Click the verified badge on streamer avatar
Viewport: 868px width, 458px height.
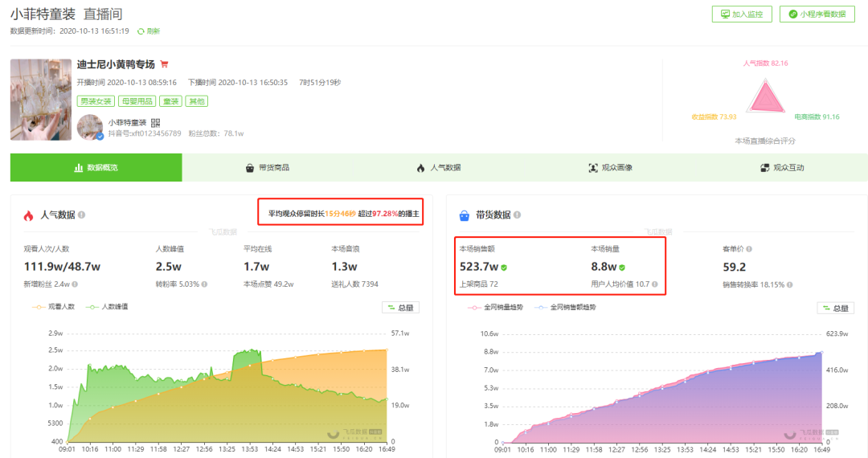point(100,136)
